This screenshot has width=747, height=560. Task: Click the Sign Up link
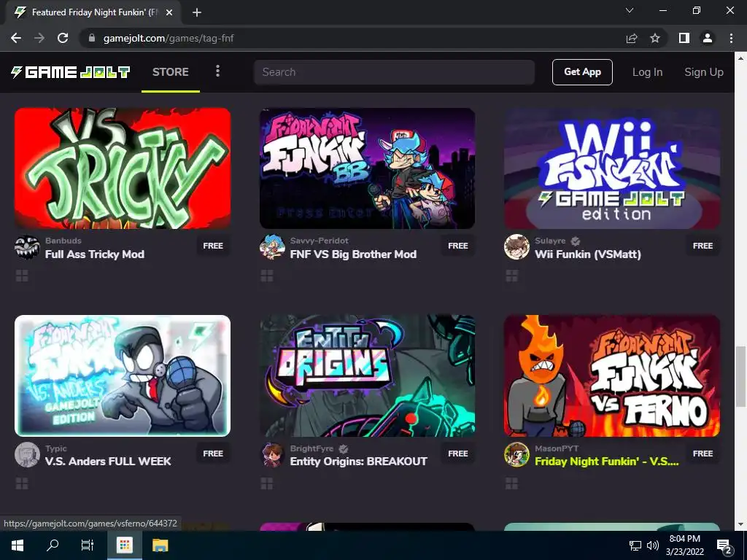(x=704, y=72)
